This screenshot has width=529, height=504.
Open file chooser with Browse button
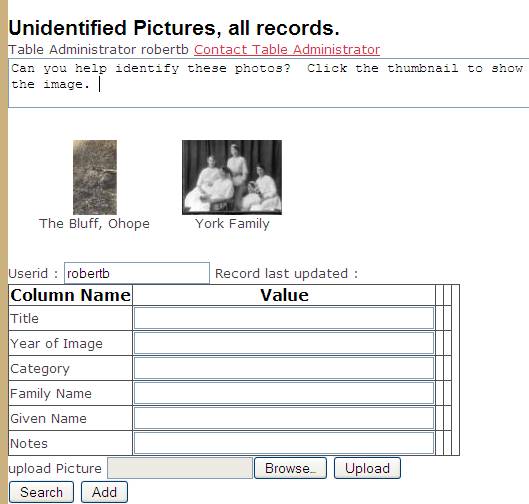pos(290,468)
